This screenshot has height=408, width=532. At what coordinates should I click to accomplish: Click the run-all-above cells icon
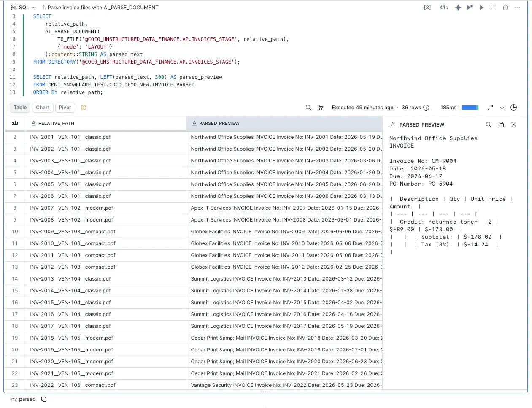point(470,8)
